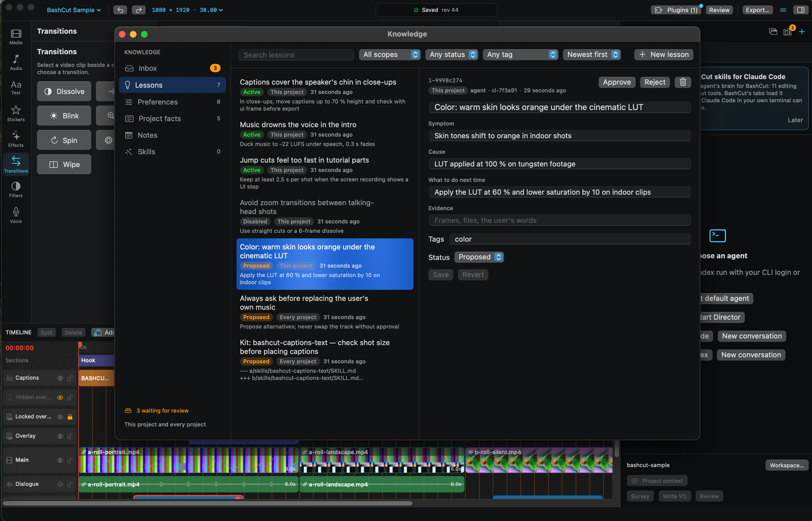Click the undo arrow in top bar
Screen dimensions: 812x521
[120, 10]
